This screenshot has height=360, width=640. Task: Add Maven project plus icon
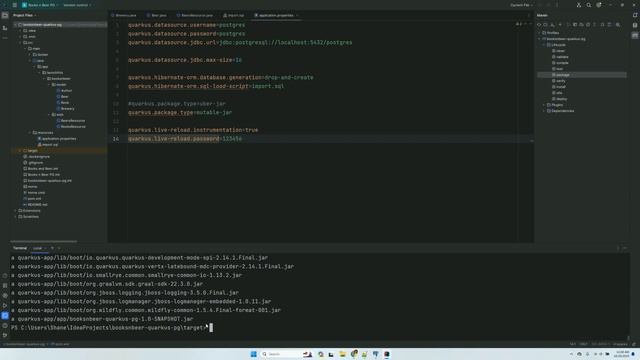560,25
